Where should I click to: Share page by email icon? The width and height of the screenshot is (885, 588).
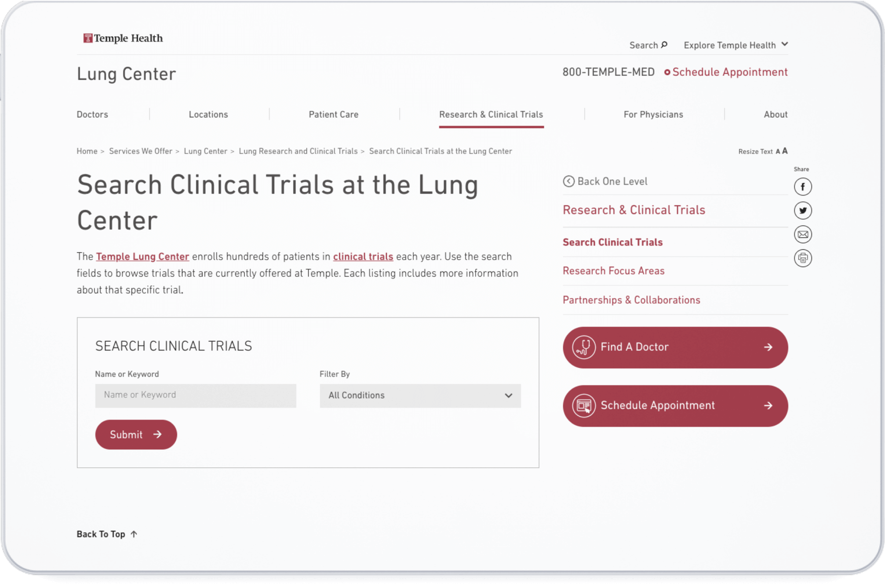point(803,234)
